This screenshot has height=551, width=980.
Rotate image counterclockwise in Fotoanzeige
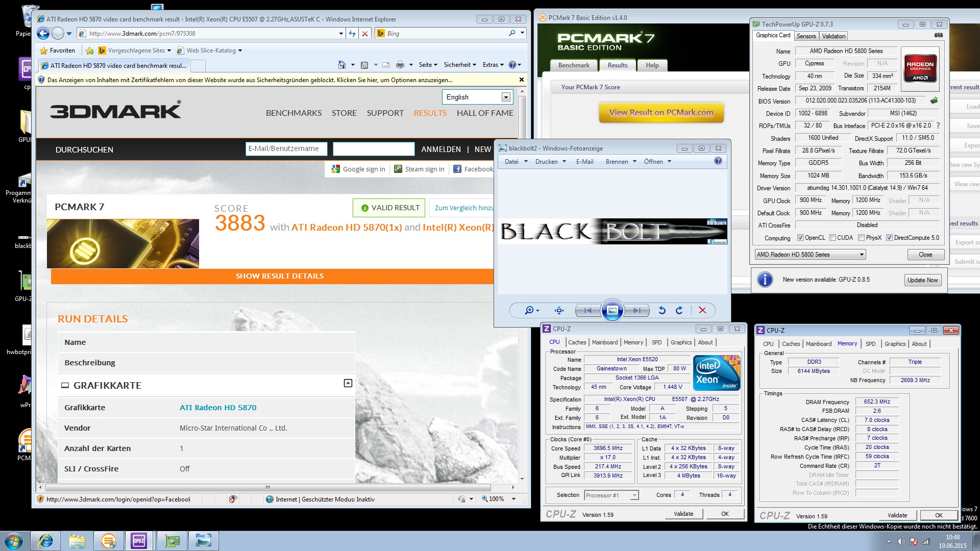662,310
